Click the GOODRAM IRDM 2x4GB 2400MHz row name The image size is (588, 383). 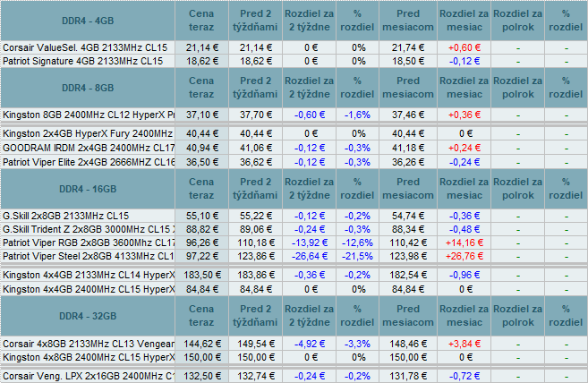pos(89,148)
